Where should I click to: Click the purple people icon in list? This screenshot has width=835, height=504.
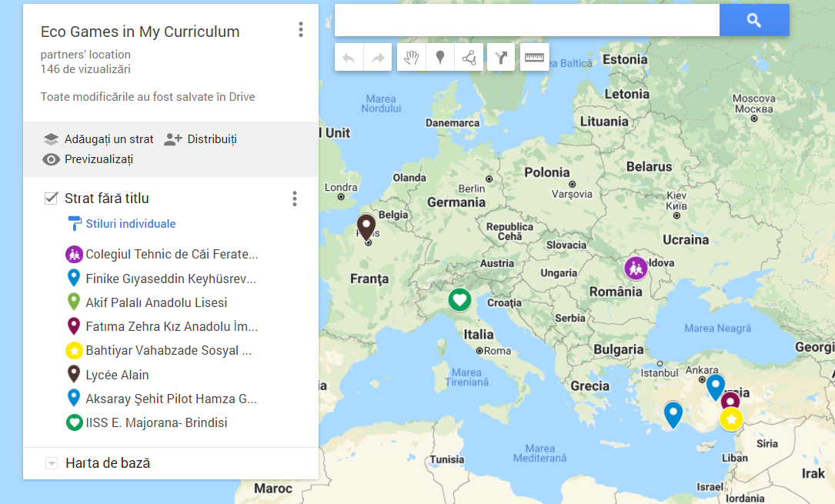click(74, 255)
